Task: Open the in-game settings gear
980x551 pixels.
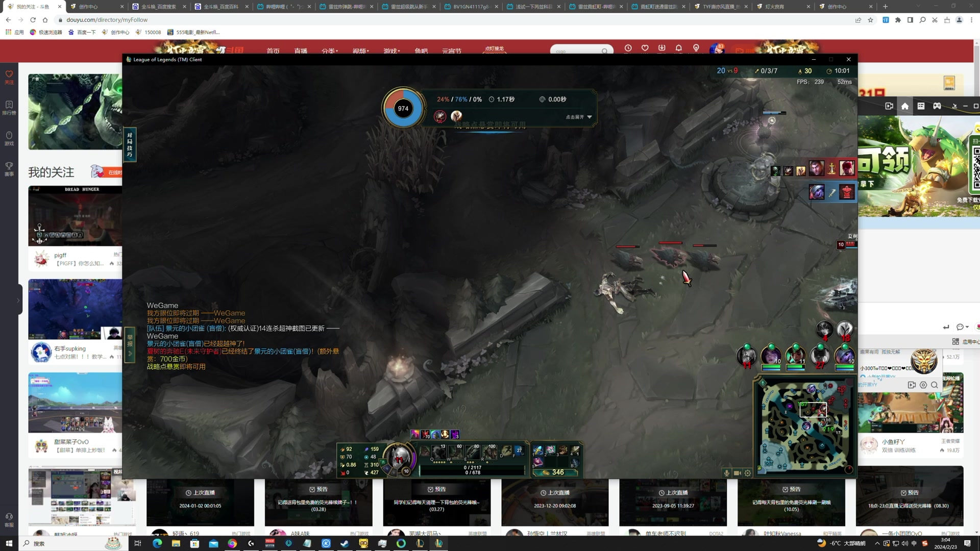Action: pos(748,473)
